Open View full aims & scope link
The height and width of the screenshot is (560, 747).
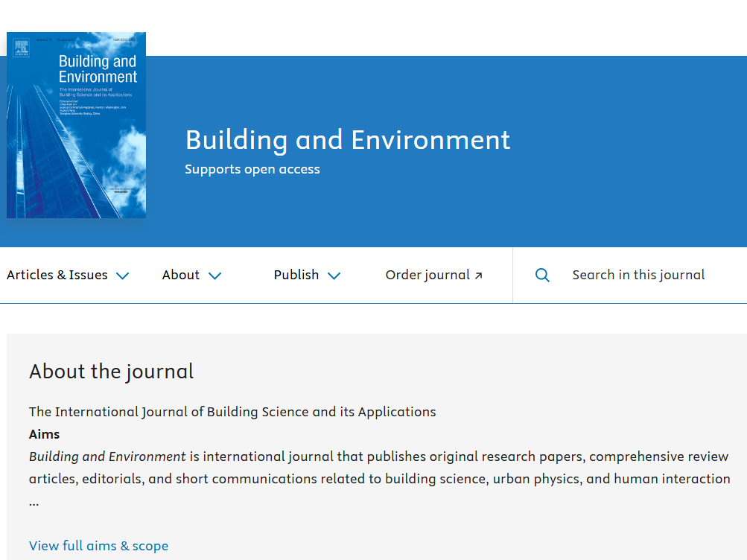pos(98,546)
